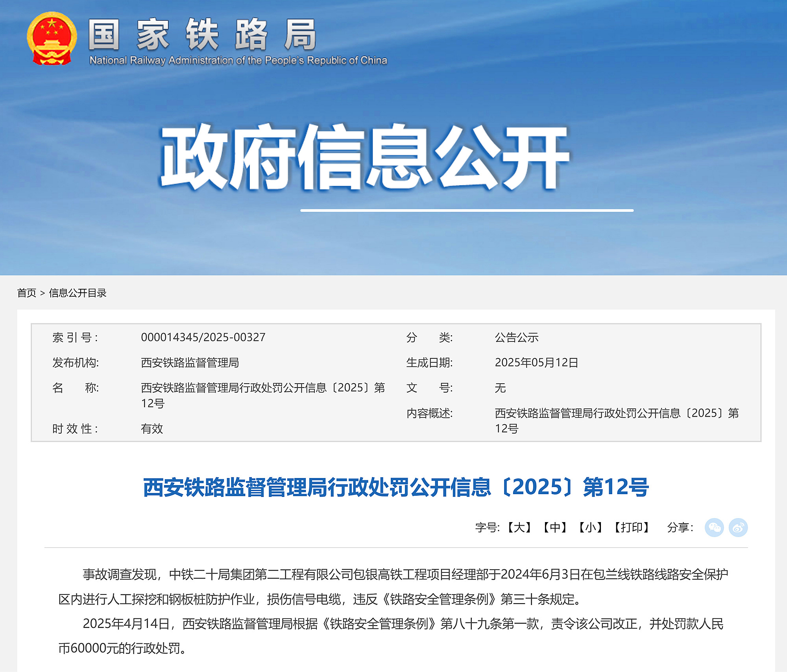
Task: Click index number 000014345/2025-00327
Action: coord(203,338)
